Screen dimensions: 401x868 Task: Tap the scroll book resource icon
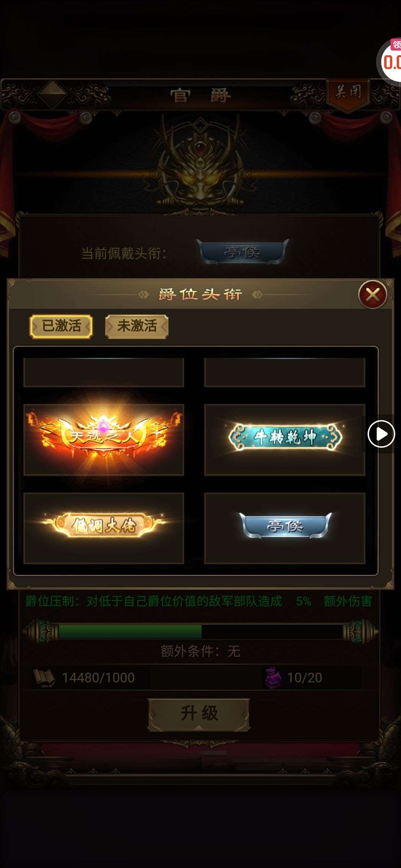click(44, 677)
